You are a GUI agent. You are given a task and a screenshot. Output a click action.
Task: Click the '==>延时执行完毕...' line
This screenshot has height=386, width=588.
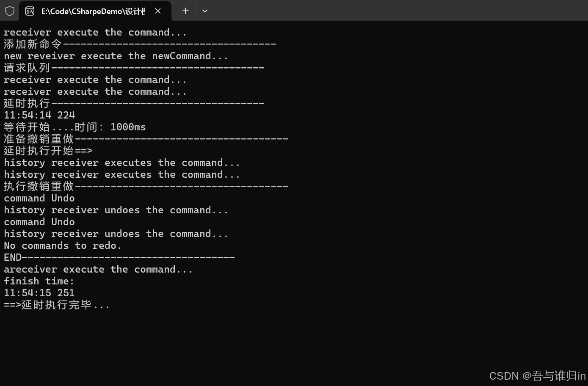point(57,305)
